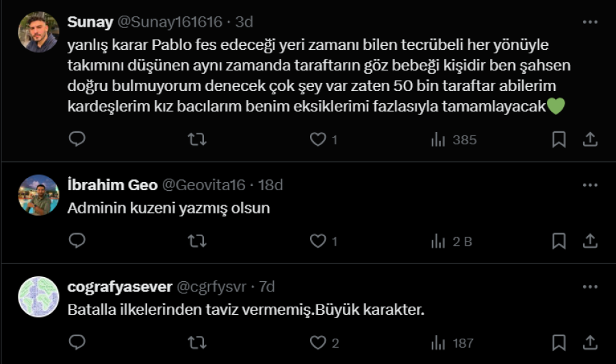Viewport: 616px width, 364px height.
Task: Like İbrahim Geo's tweet
Action: click(x=318, y=241)
